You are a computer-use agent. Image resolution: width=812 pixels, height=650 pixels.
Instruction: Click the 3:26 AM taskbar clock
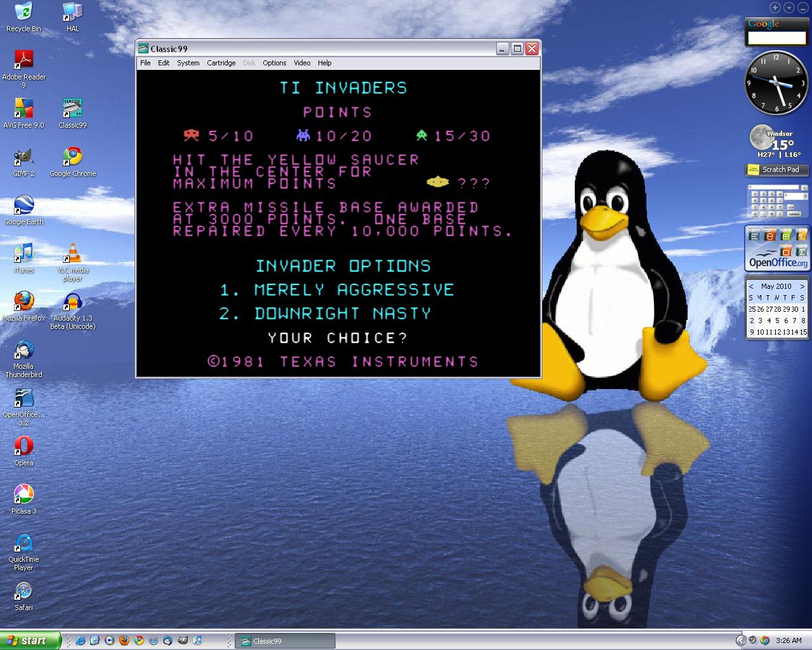click(789, 640)
